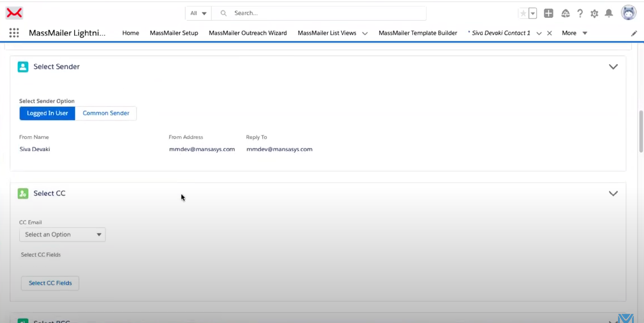Open Global Actions plus icon

[x=548, y=13]
